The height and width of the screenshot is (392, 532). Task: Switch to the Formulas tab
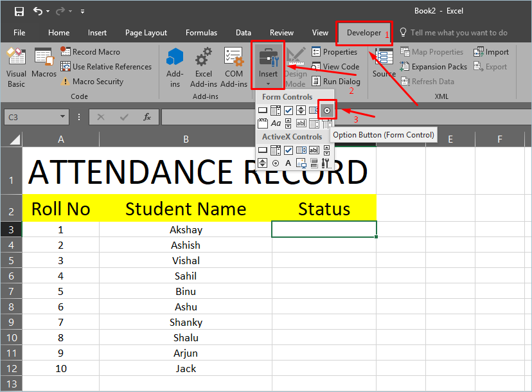[x=202, y=33]
